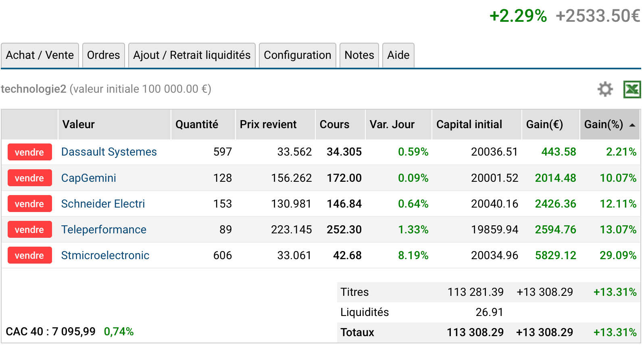644x345 pixels.
Task: Sort by the Prix revient column header
Action: pos(275,125)
